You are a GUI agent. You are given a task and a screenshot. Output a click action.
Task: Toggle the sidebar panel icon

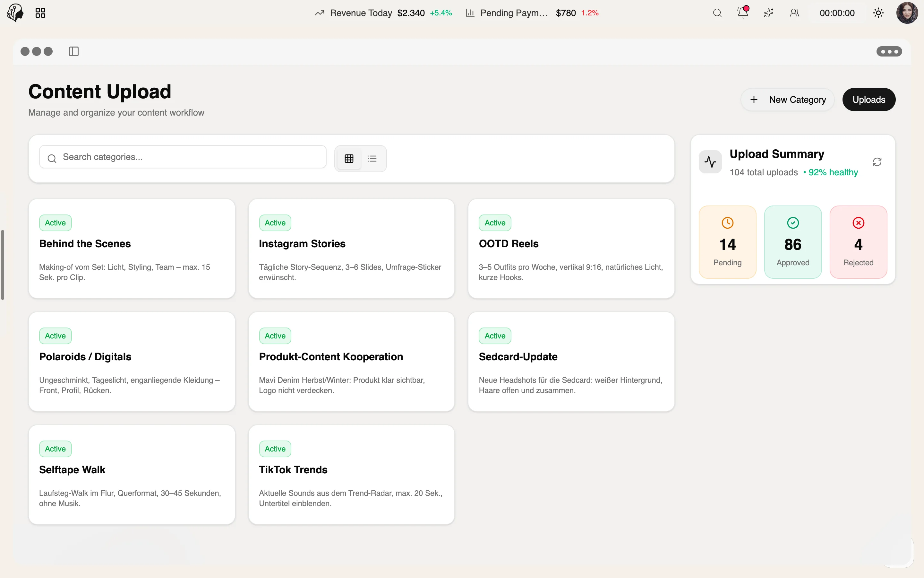(x=74, y=51)
